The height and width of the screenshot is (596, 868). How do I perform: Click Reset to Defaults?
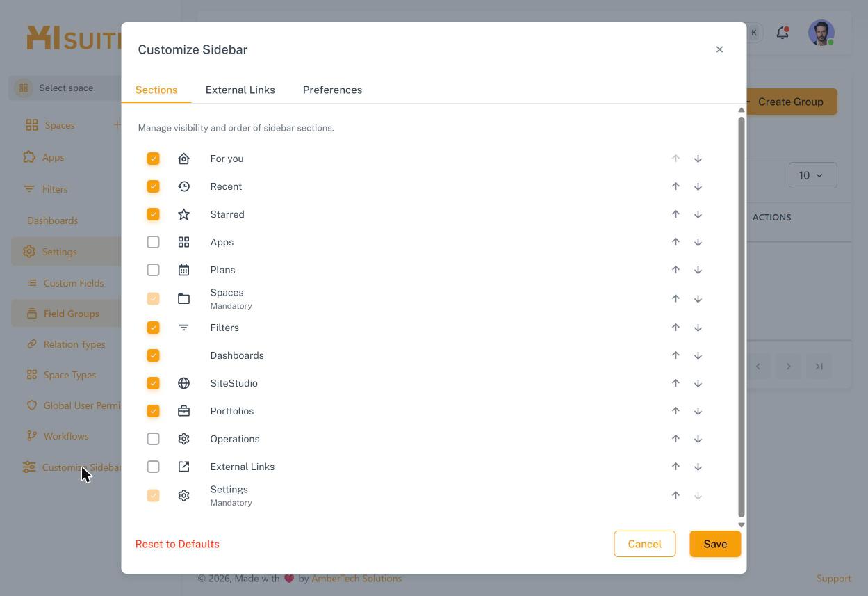point(177,544)
